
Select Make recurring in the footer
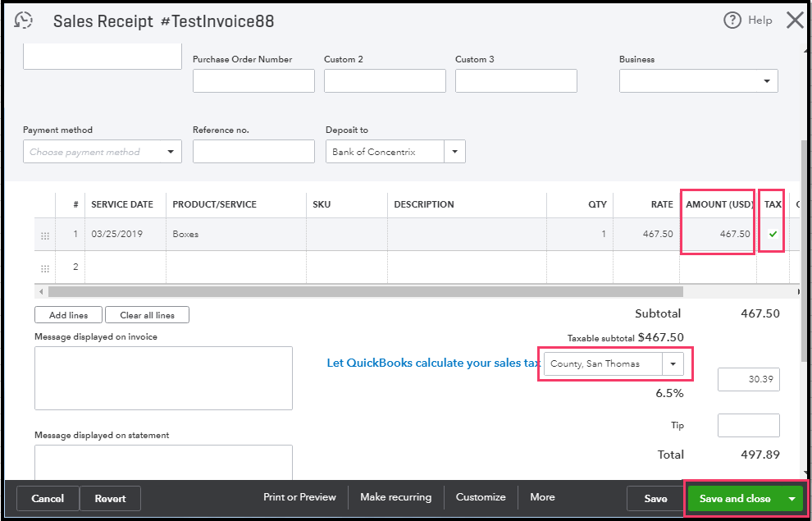click(395, 497)
